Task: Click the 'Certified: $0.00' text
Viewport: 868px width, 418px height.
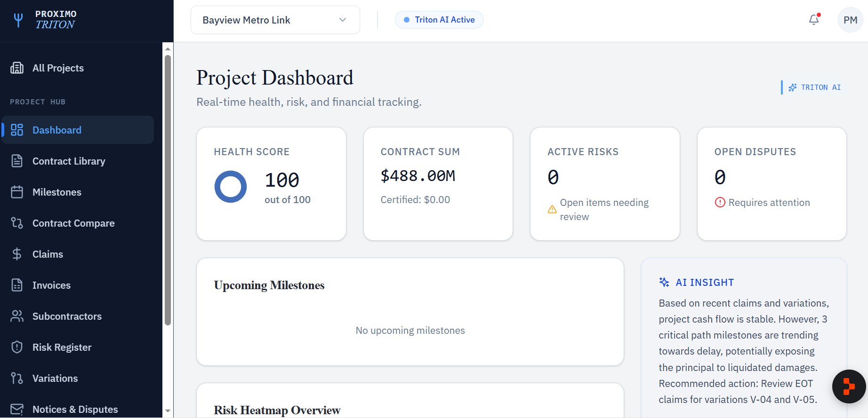Action: click(x=415, y=200)
